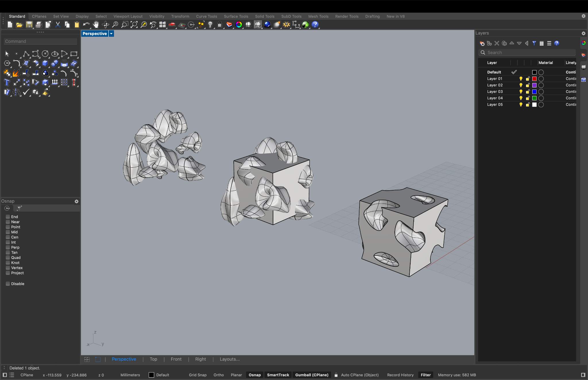This screenshot has width=588, height=380.
Task: Select the Explode tool icon
Action: click(x=16, y=73)
